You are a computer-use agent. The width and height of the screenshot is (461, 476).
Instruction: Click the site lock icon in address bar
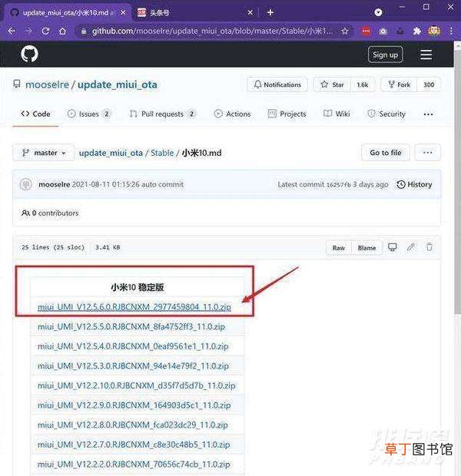click(x=84, y=31)
